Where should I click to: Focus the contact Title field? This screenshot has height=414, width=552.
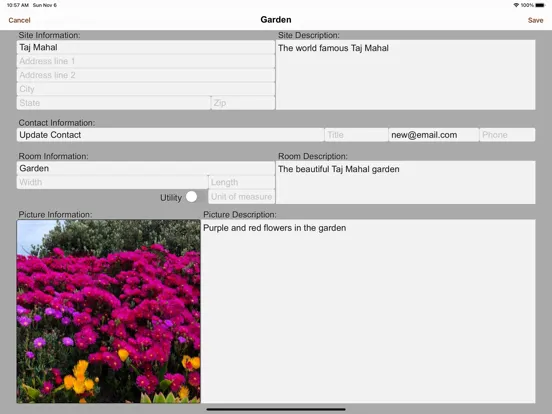(x=356, y=135)
